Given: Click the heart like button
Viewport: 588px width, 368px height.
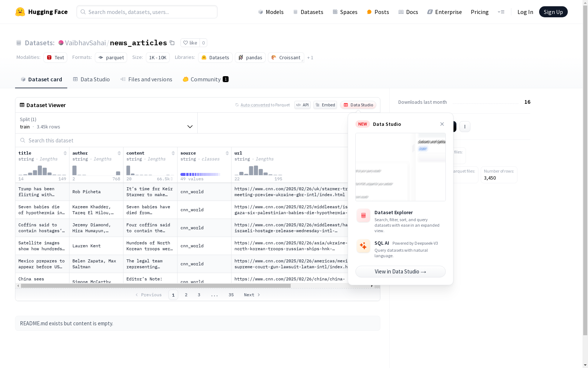Looking at the screenshot, I should tap(190, 43).
